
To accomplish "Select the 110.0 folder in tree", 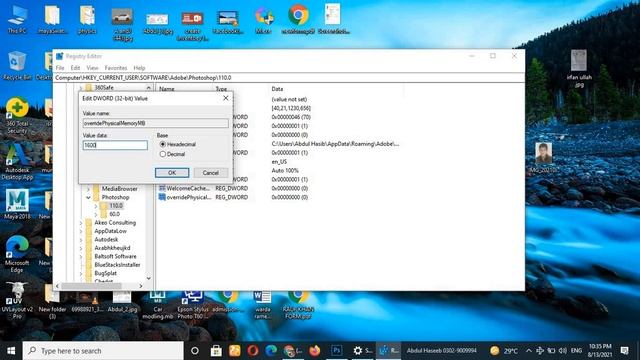I will coord(116,206).
